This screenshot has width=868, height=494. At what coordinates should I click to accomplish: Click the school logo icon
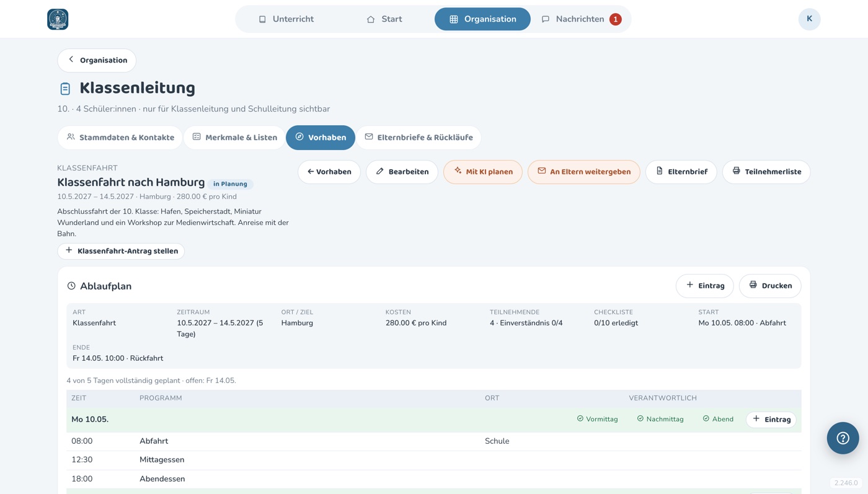(58, 19)
